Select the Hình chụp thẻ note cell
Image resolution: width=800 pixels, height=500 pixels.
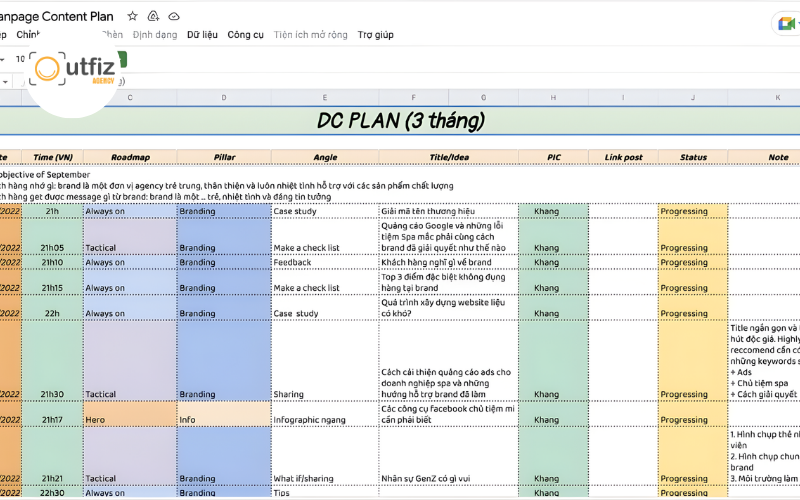(764, 456)
